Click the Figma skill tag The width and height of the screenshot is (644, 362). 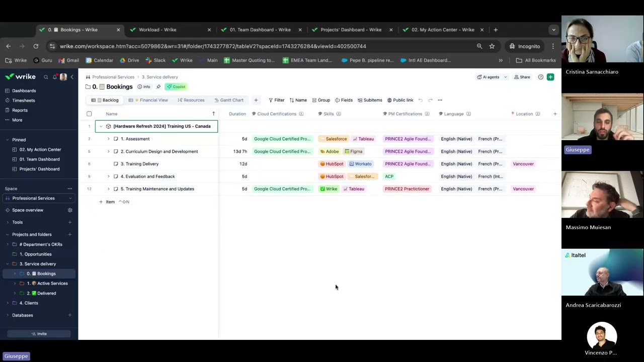(x=353, y=151)
